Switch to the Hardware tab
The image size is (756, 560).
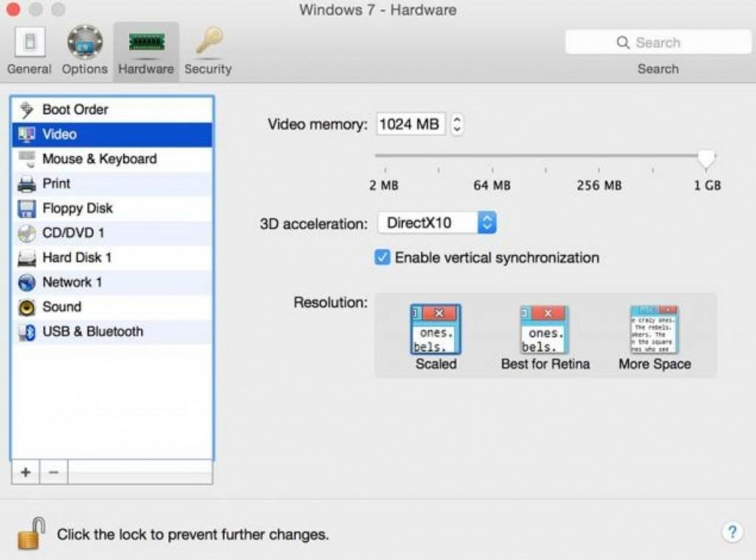click(x=146, y=51)
